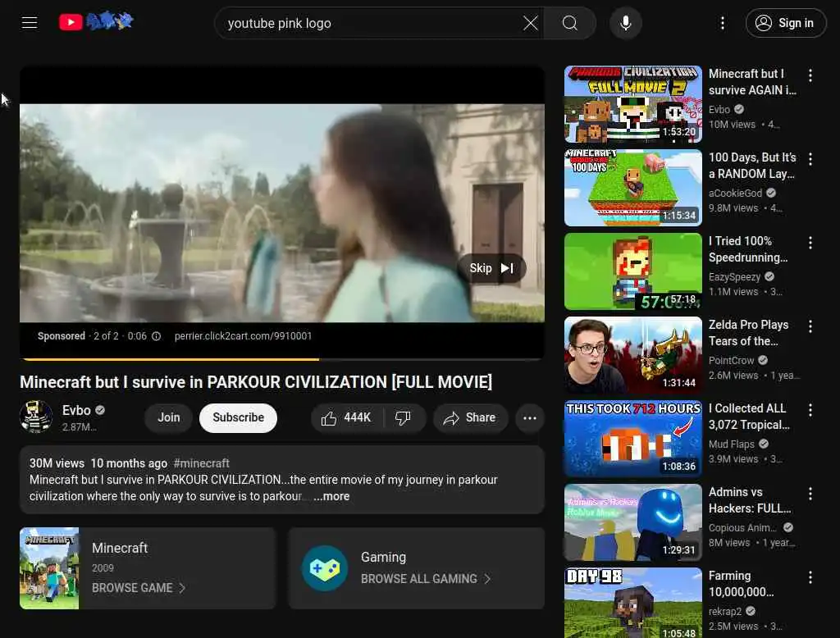Click the main video title text
Image resolution: width=840 pixels, height=638 pixels.
click(x=256, y=382)
